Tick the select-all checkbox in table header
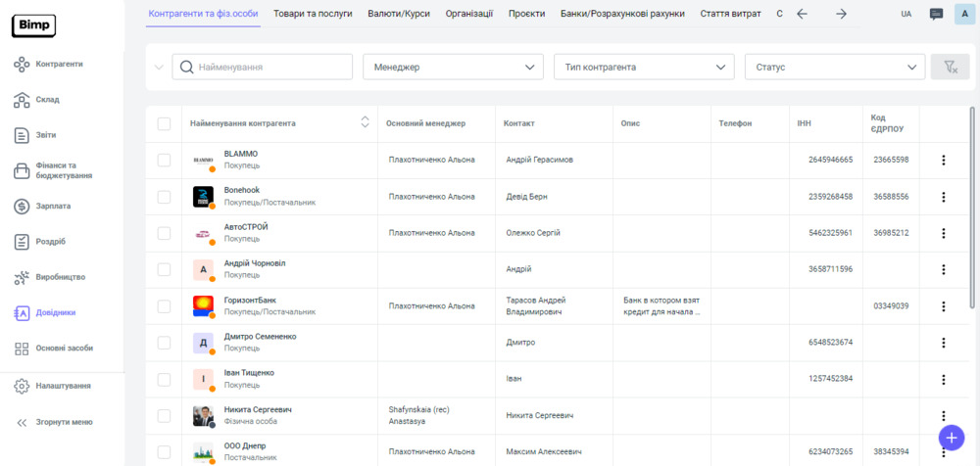This screenshot has width=980, height=466. 164,123
